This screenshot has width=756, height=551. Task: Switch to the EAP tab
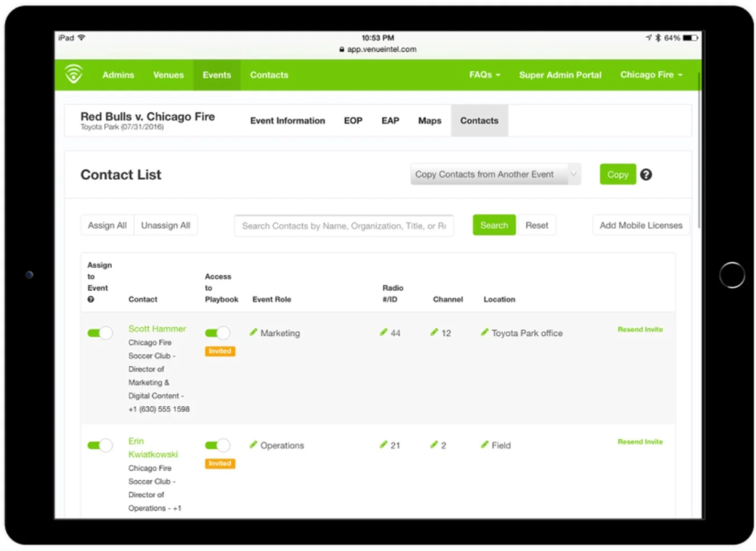(391, 121)
